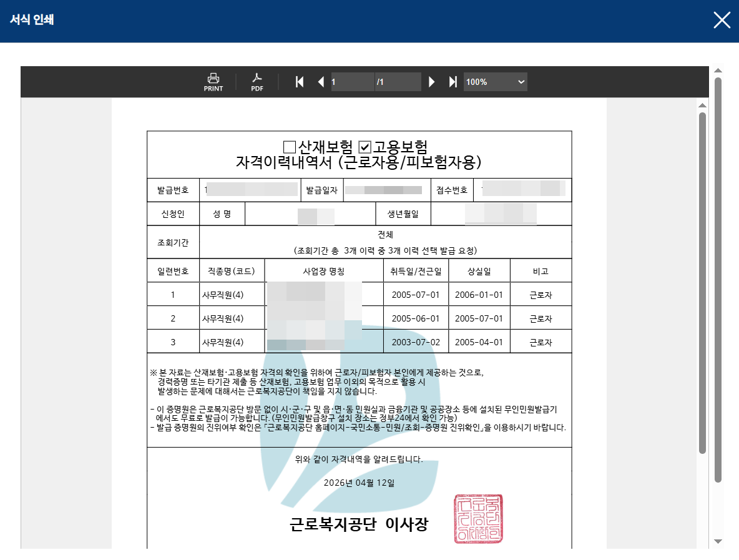Check the 산재보험 checkbox

[x=288, y=147]
